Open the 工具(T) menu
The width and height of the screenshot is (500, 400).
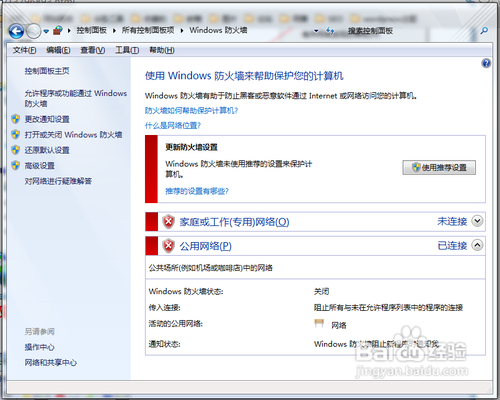coord(127,50)
